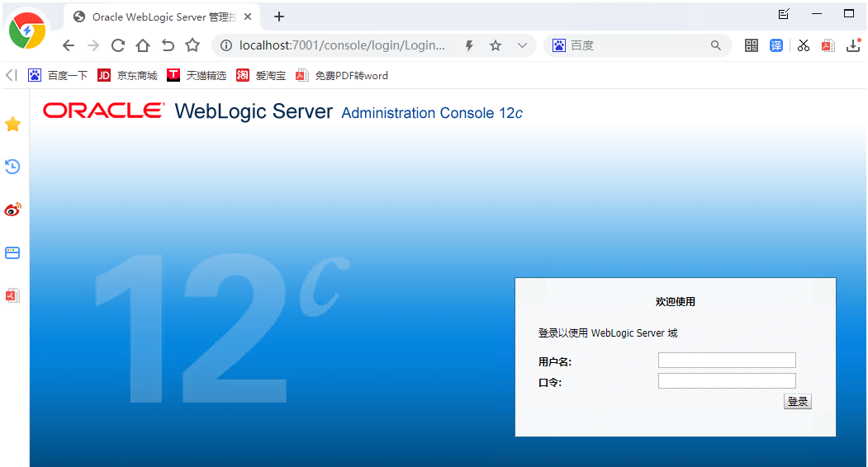This screenshot has width=868, height=467.
Task: Go back with the browser back arrow
Action: [x=68, y=45]
